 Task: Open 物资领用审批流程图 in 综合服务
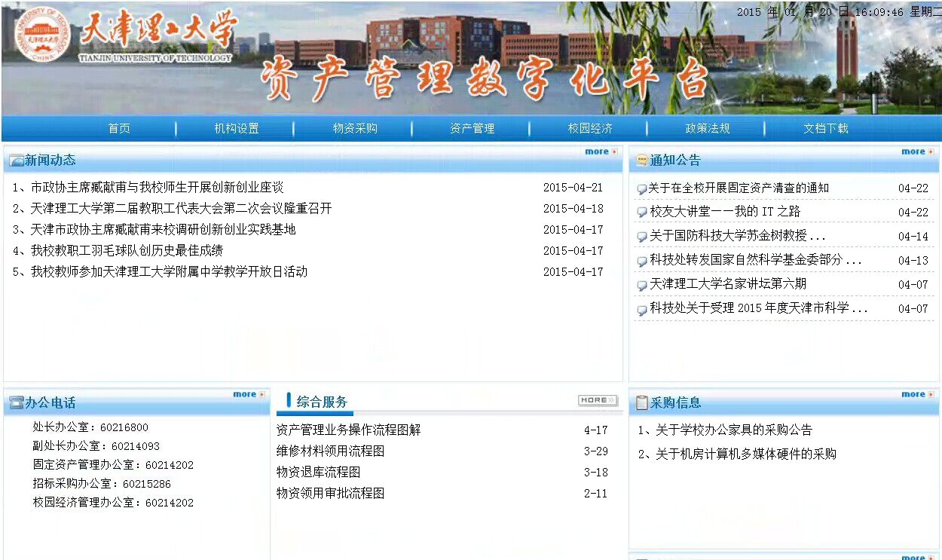pyautogui.click(x=331, y=494)
